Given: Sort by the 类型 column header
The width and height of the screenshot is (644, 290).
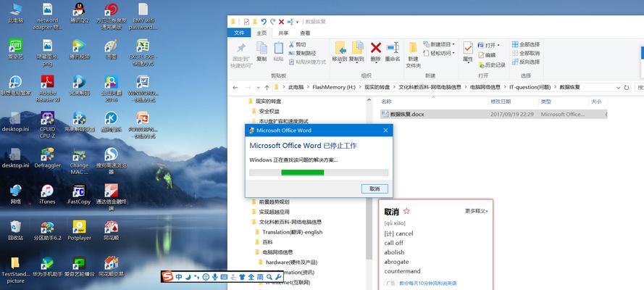Looking at the screenshot, I should [x=545, y=102].
